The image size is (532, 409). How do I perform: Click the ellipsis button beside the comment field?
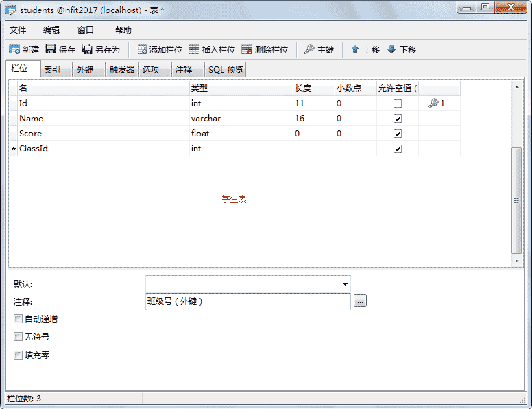pyautogui.click(x=360, y=301)
